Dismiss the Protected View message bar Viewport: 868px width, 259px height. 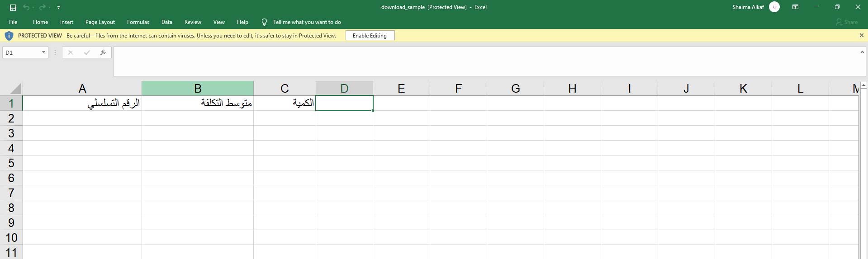[x=861, y=35]
